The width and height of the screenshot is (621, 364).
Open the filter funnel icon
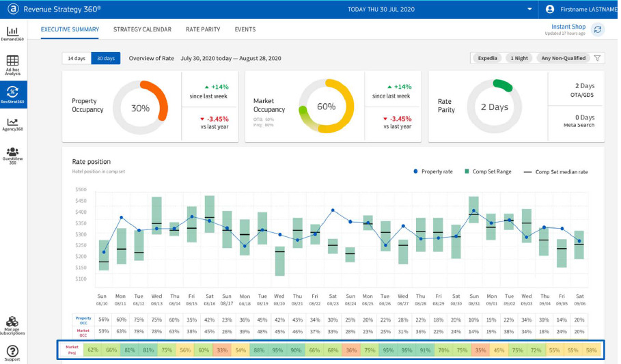[597, 58]
